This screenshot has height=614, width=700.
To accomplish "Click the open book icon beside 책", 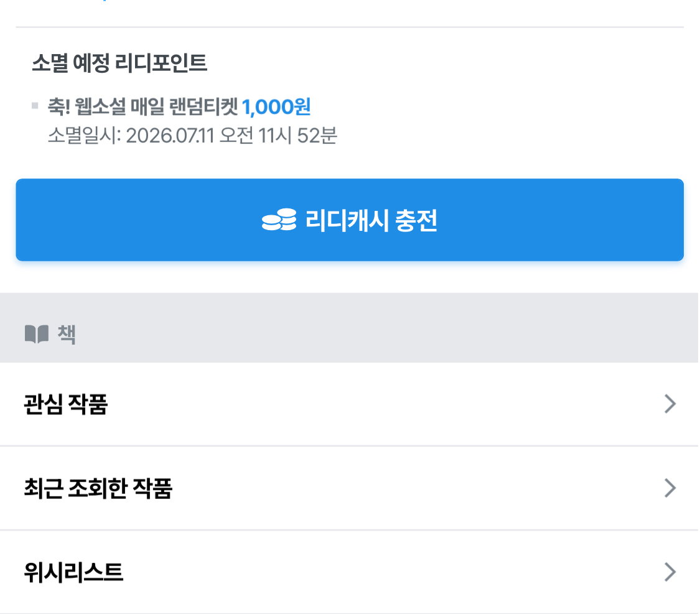I will [x=37, y=334].
